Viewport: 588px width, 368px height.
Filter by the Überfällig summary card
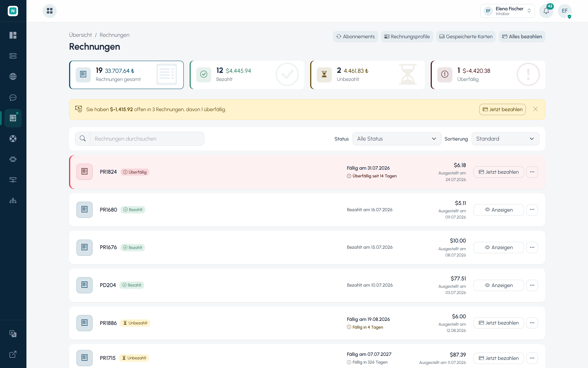point(488,75)
